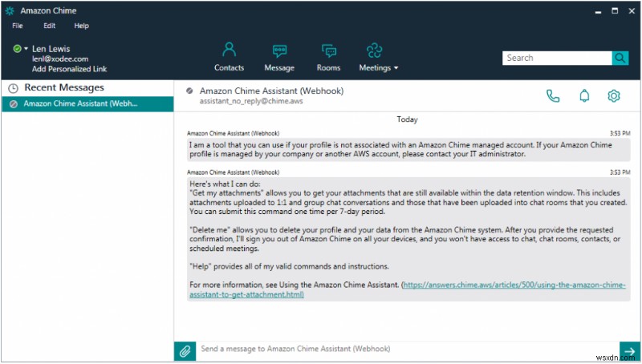Open the File menu
The height and width of the screenshot is (364, 642).
point(18,26)
